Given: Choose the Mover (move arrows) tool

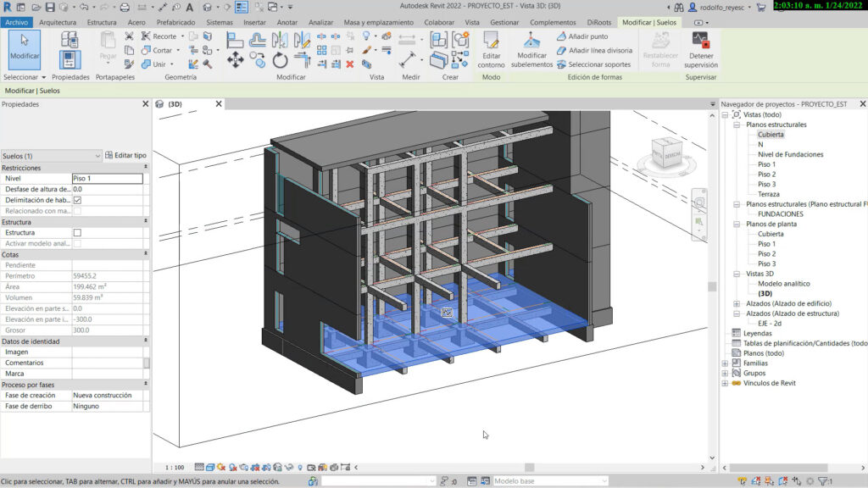Looking at the screenshot, I should [x=236, y=60].
